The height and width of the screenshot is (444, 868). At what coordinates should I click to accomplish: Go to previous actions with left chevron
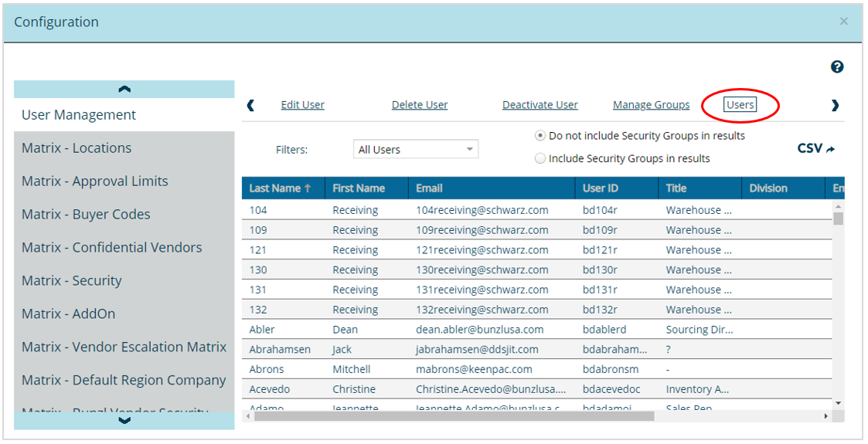[x=250, y=105]
